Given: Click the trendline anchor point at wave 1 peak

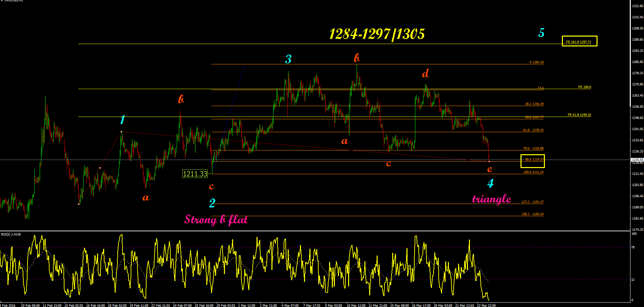Looking at the screenshot, I should 121,131.
